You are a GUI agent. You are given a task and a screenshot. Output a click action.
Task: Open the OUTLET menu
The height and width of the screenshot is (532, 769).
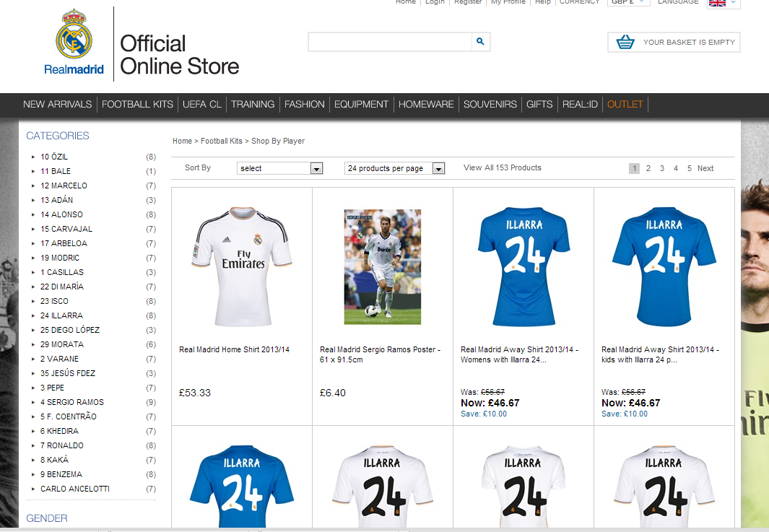[625, 105]
